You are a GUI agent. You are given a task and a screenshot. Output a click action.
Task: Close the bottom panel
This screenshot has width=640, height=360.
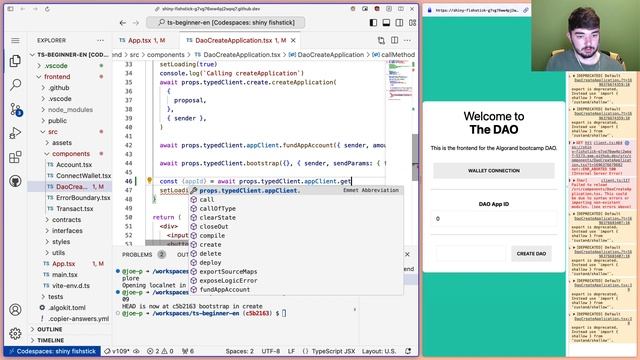(407, 254)
